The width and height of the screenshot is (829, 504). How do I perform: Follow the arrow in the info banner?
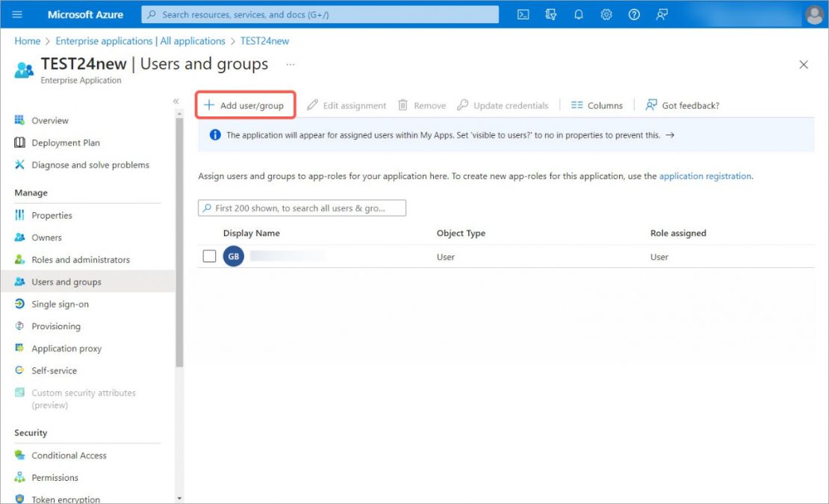click(670, 135)
